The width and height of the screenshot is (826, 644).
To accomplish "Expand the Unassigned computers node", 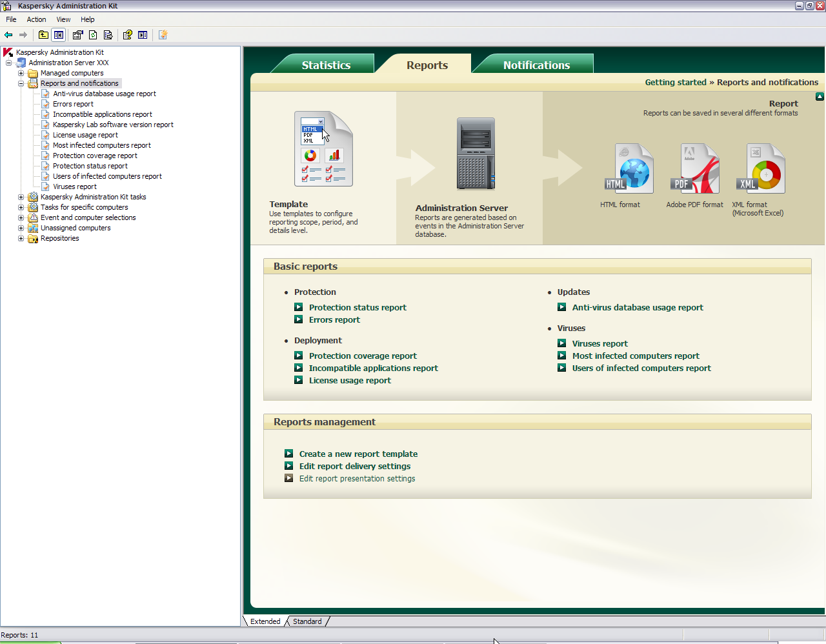I will [21, 228].
